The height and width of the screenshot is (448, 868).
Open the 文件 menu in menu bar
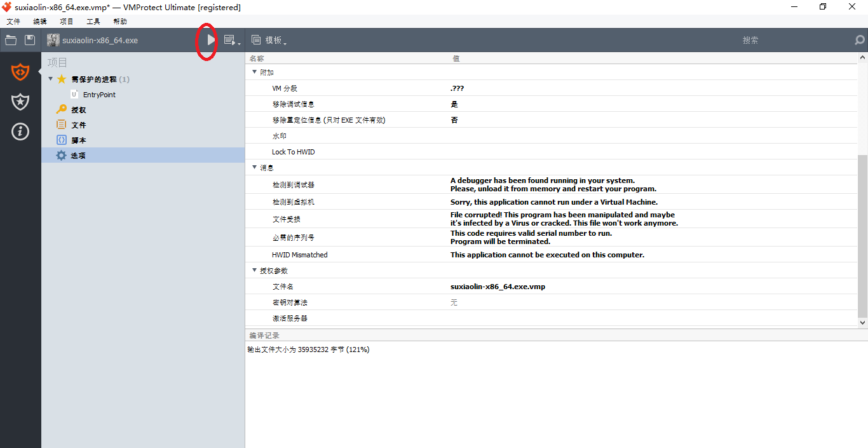click(13, 22)
